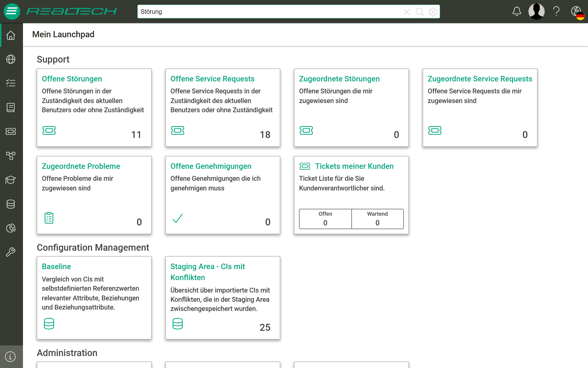Open the hierarchy diagram icon in the sidebar
This screenshot has height=368, width=588.
11,155
